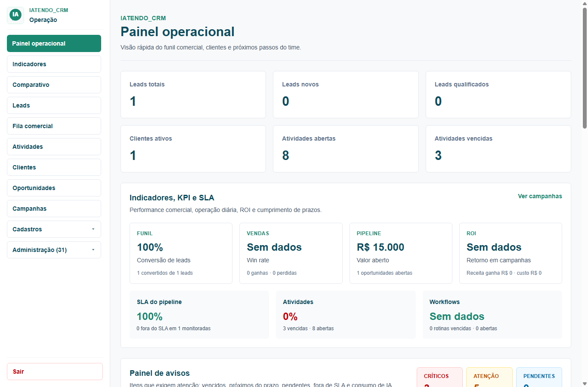Select the PIPELINE R$ 15.000 card
Image resolution: width=588 pixels, height=387 pixels.
pos(401,253)
